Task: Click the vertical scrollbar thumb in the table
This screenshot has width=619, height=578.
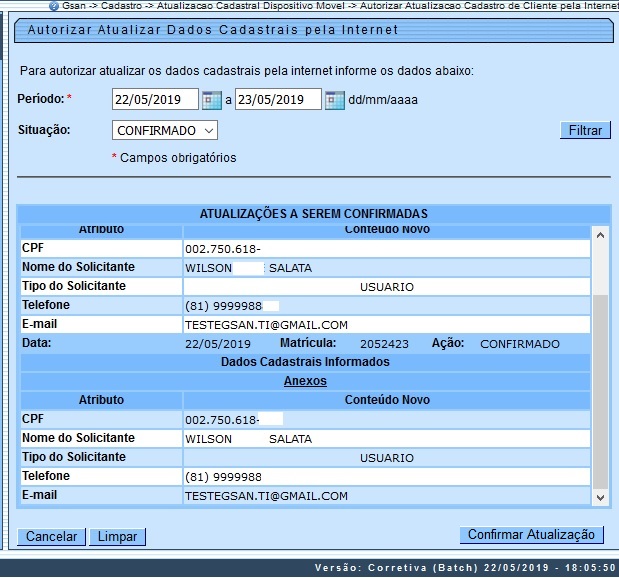Action: (x=600, y=380)
